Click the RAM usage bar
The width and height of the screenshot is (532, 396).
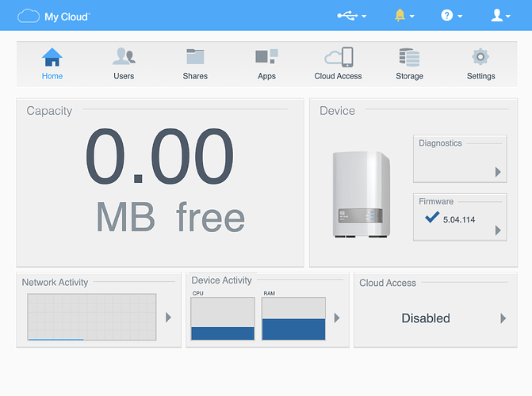[293, 318]
